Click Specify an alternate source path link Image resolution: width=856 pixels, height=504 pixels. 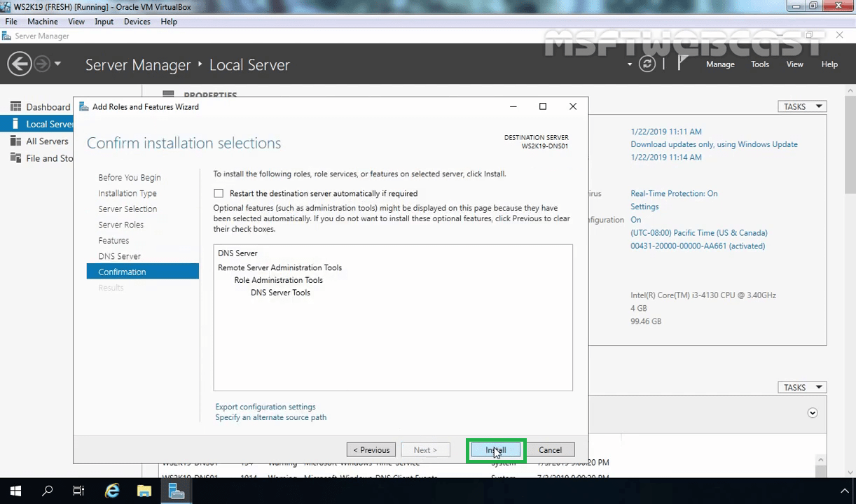tap(271, 417)
